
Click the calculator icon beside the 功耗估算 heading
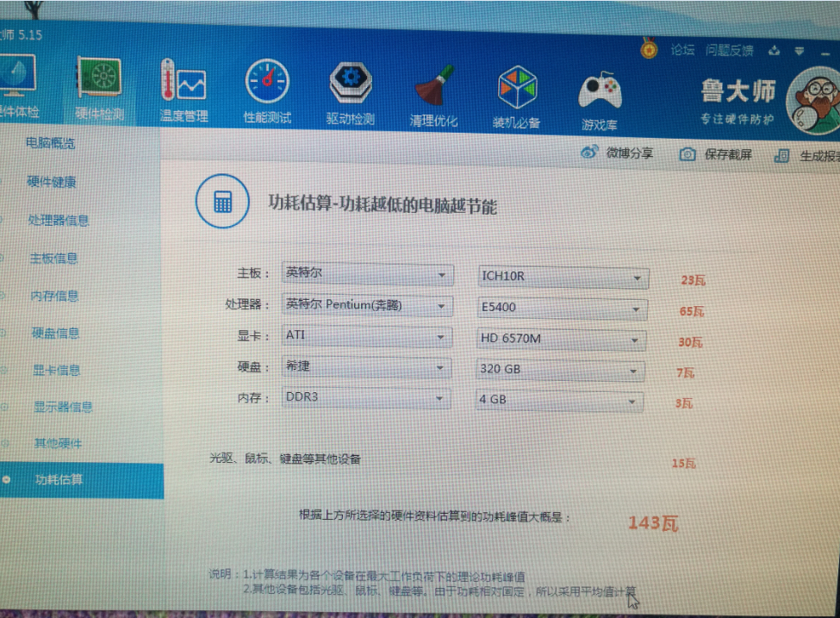tap(223, 201)
